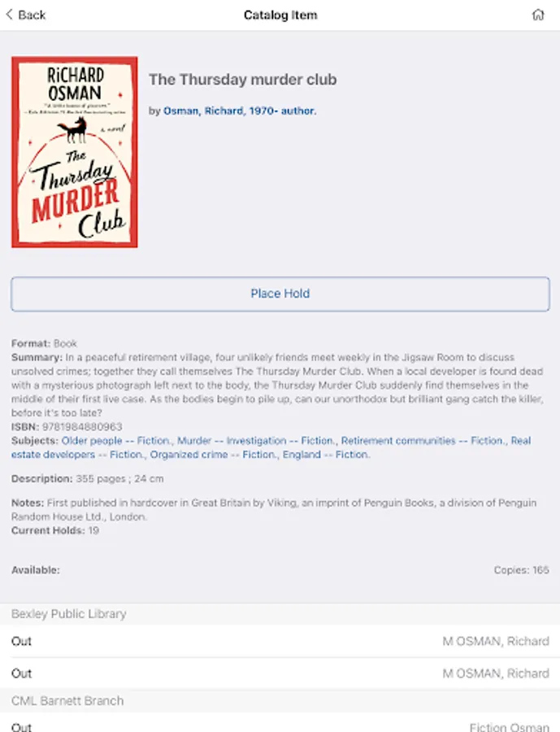Select the Bexley Public Library section header
Image resolution: width=560 pixels, height=732 pixels.
pyautogui.click(x=280, y=614)
